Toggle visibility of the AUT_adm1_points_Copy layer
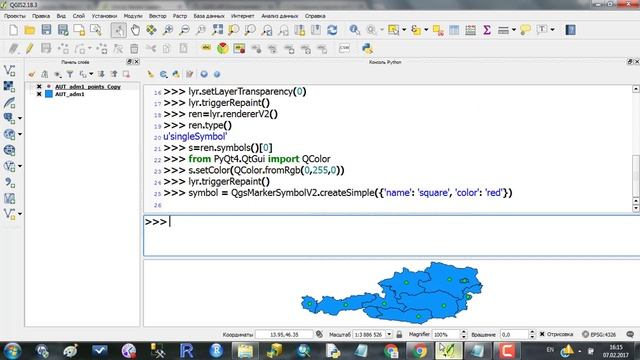Screen dimensions: 640x360 (x=39, y=87)
